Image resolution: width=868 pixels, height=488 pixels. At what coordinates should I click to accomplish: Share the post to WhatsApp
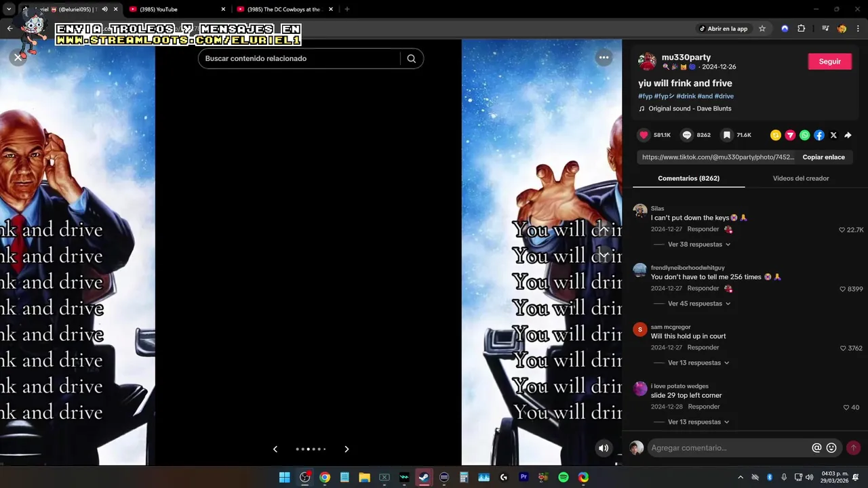(805, 135)
